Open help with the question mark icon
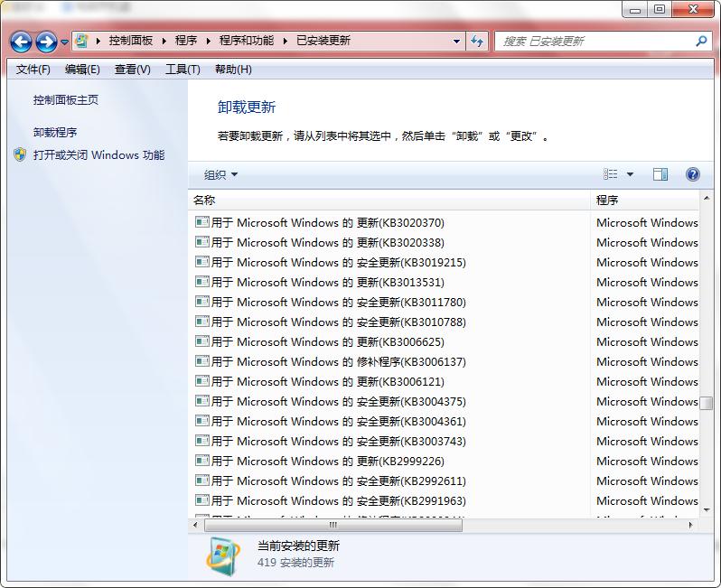Image resolution: width=721 pixels, height=588 pixels. tap(692, 174)
